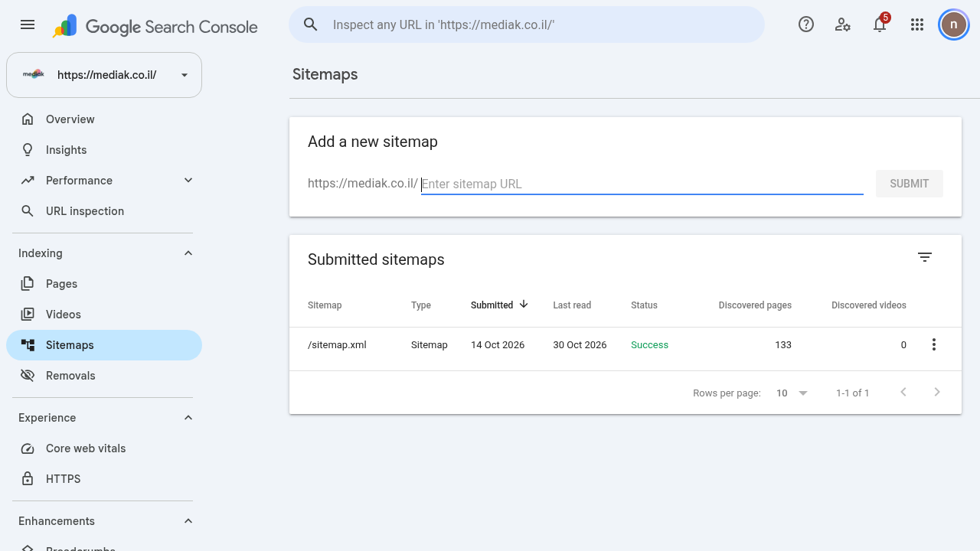Open the Videos indexing report
The width and height of the screenshot is (980, 551).
(104, 315)
